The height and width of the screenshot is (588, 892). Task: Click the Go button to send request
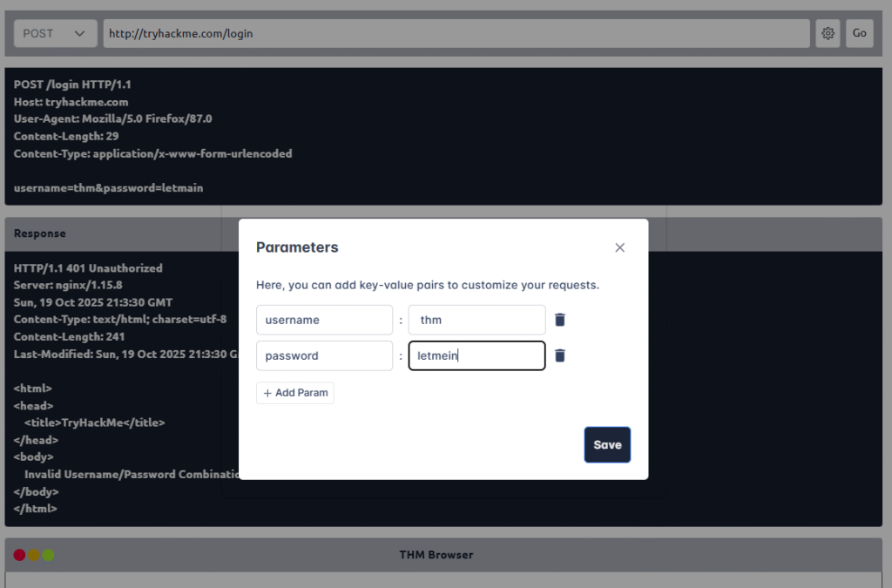(859, 33)
